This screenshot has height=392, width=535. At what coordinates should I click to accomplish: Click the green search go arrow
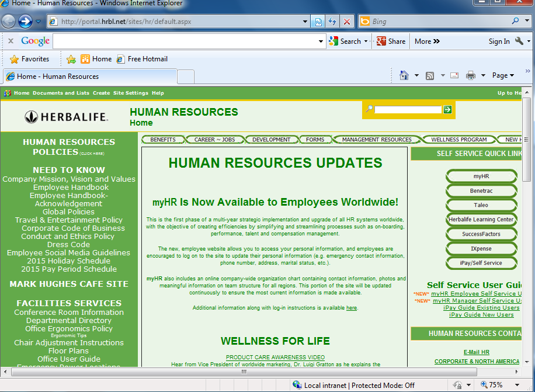coord(447,109)
